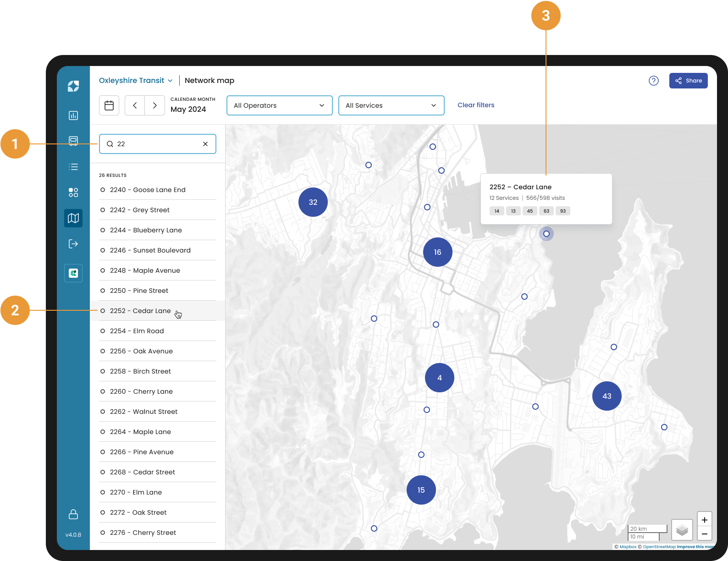The width and height of the screenshot is (728, 561).
Task: Click service tag 45 in stop popup
Action: point(530,211)
